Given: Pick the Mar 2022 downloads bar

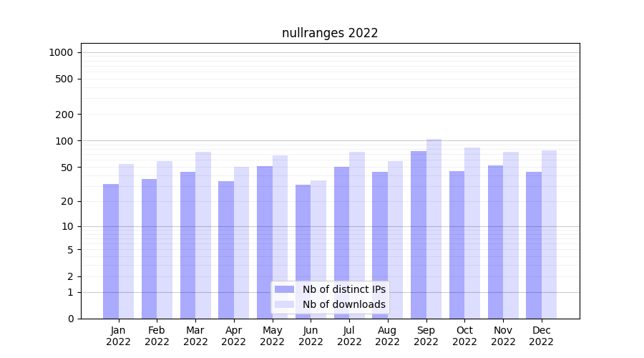Looking at the screenshot, I should (203, 235).
